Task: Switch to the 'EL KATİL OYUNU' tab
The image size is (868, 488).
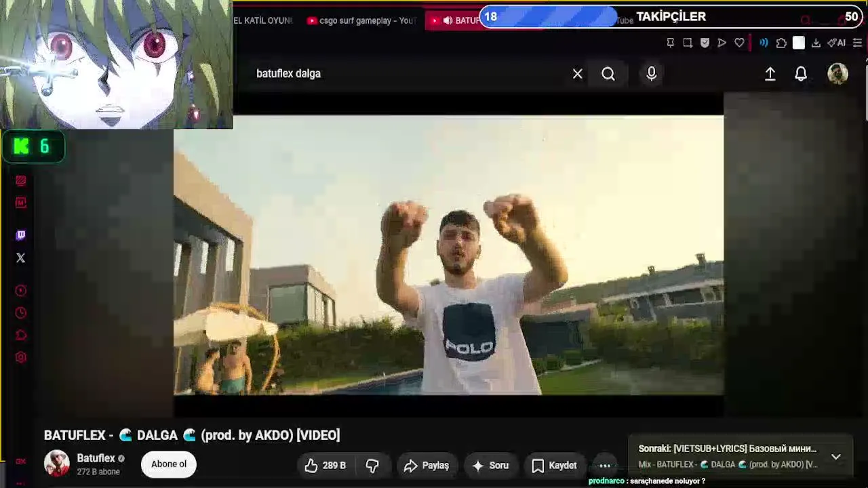Action: click(x=263, y=20)
